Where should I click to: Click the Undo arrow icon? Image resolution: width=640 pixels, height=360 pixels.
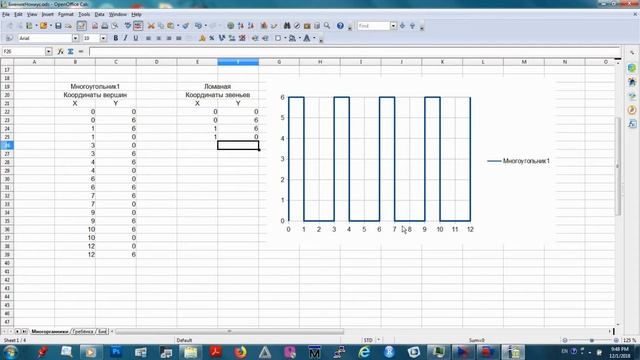(x=198, y=26)
